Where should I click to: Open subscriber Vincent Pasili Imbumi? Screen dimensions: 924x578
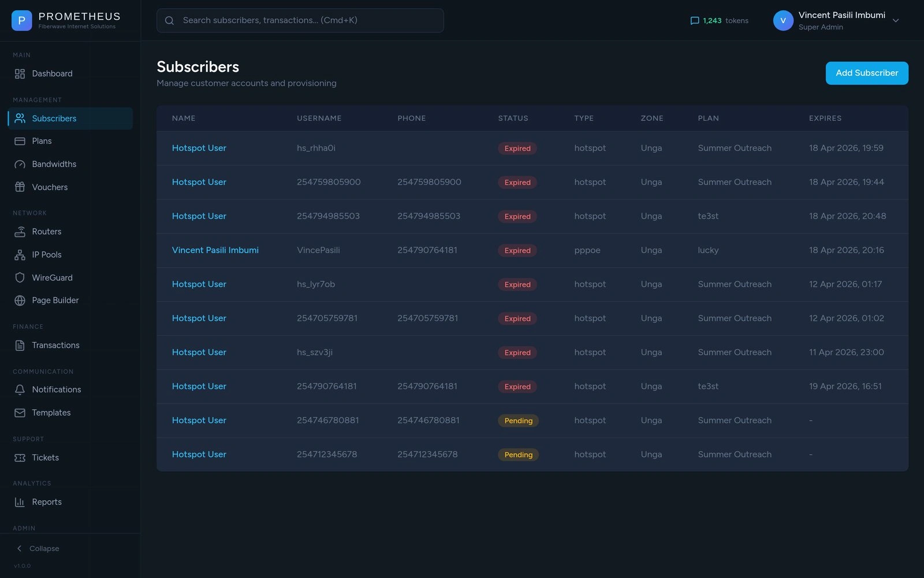point(215,250)
